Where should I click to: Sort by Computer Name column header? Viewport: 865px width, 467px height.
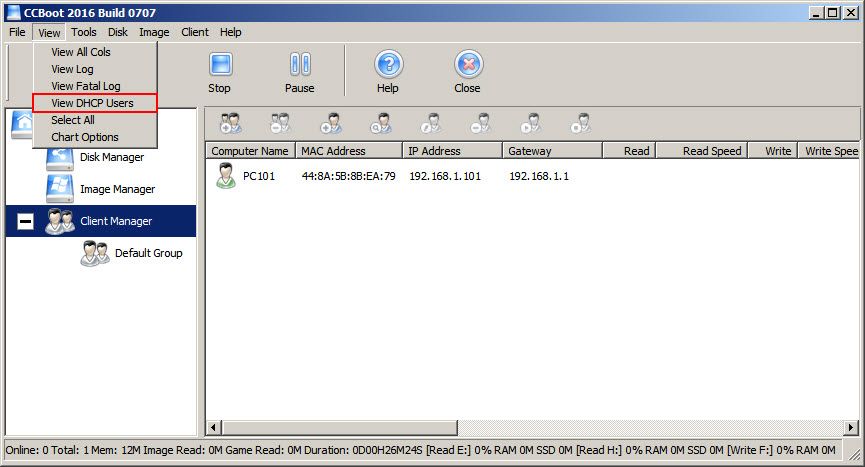(250, 151)
